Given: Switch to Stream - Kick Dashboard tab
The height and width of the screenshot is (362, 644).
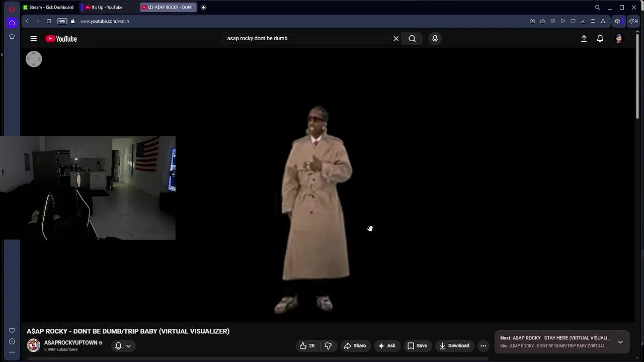Looking at the screenshot, I should [48, 7].
